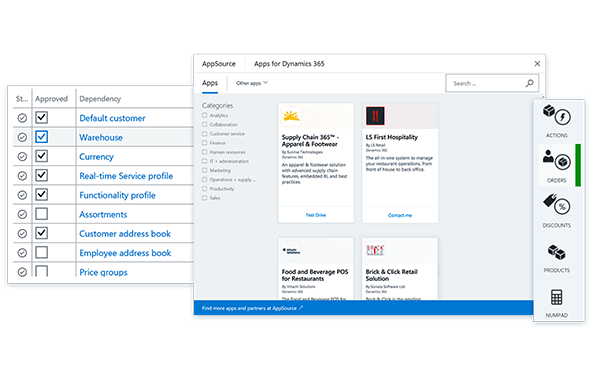Click Test Drive on Supply Chain 365 card
594x366 pixels.
316,215
